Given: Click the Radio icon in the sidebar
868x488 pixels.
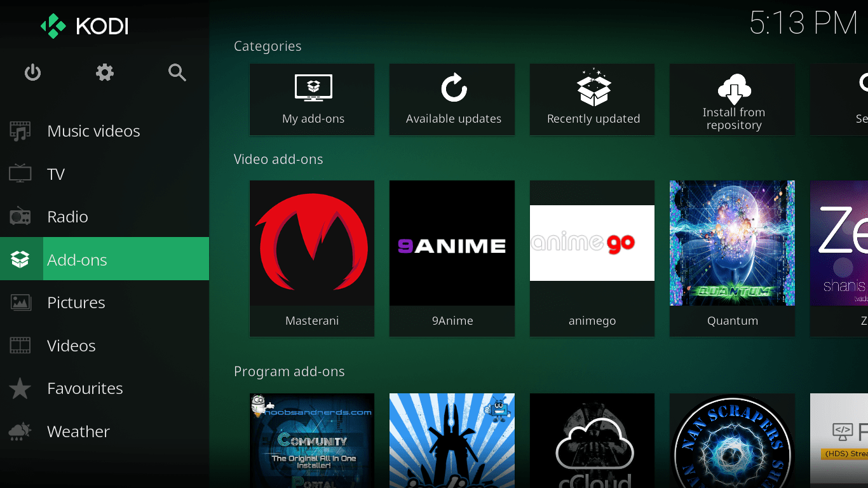Looking at the screenshot, I should tap(20, 217).
